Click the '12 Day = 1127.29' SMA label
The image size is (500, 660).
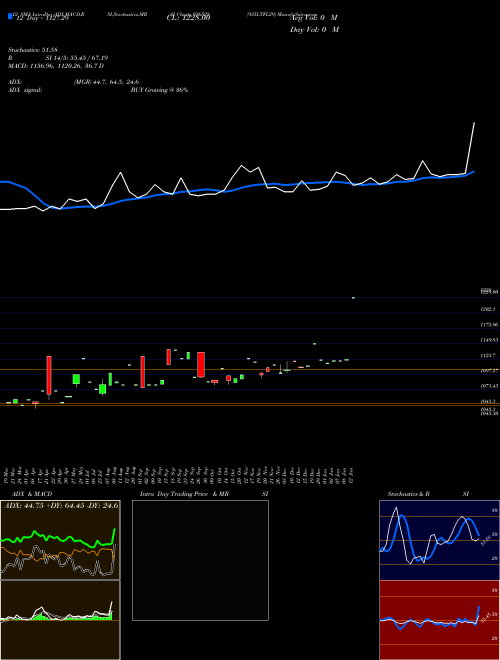click(42, 18)
